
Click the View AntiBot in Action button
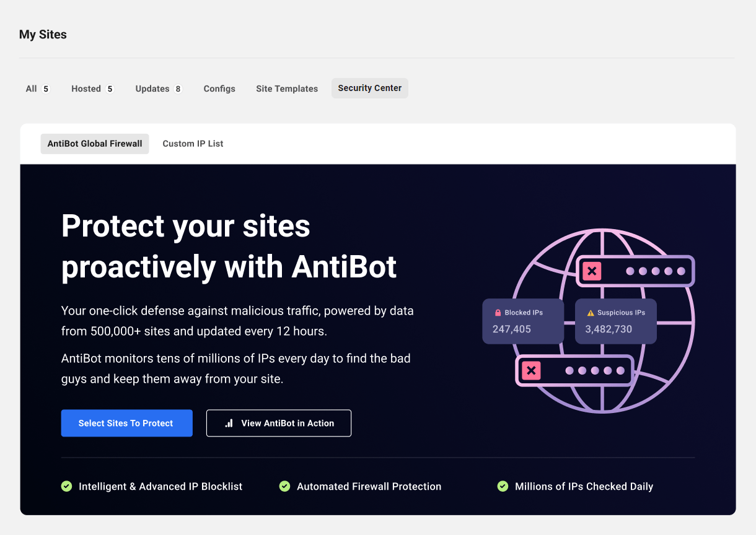pos(279,424)
